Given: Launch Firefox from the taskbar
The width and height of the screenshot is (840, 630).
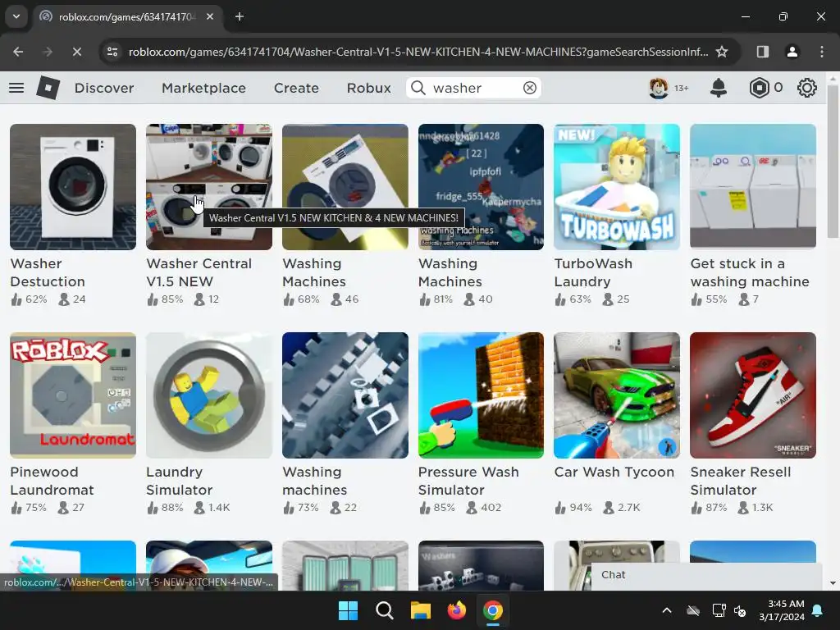Looking at the screenshot, I should (456, 610).
